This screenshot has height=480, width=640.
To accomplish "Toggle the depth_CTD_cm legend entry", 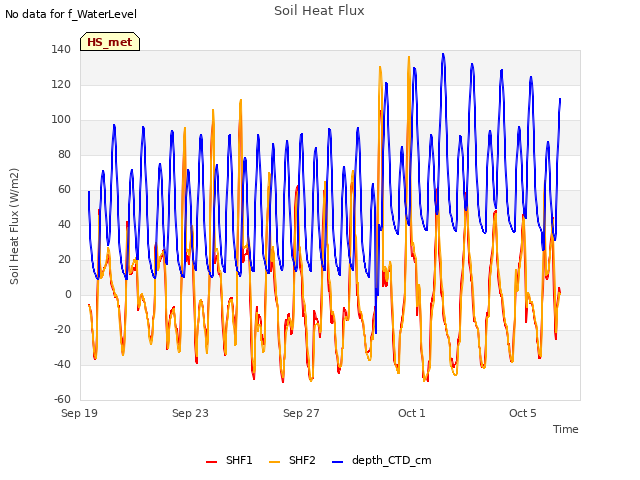I will pyautogui.click(x=382, y=460).
